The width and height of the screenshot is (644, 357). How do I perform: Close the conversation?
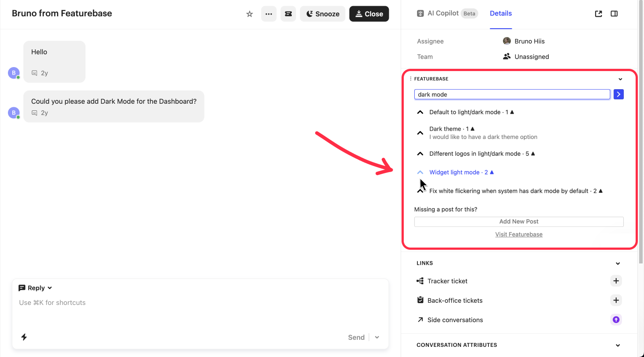369,14
